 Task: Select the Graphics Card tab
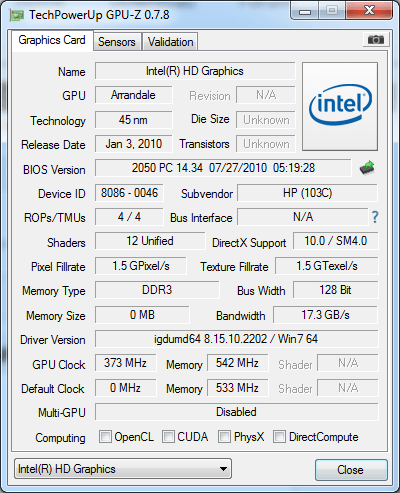[x=52, y=40]
